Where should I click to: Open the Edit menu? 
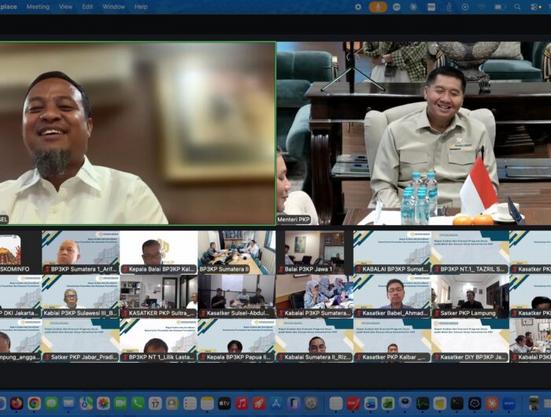tap(87, 7)
